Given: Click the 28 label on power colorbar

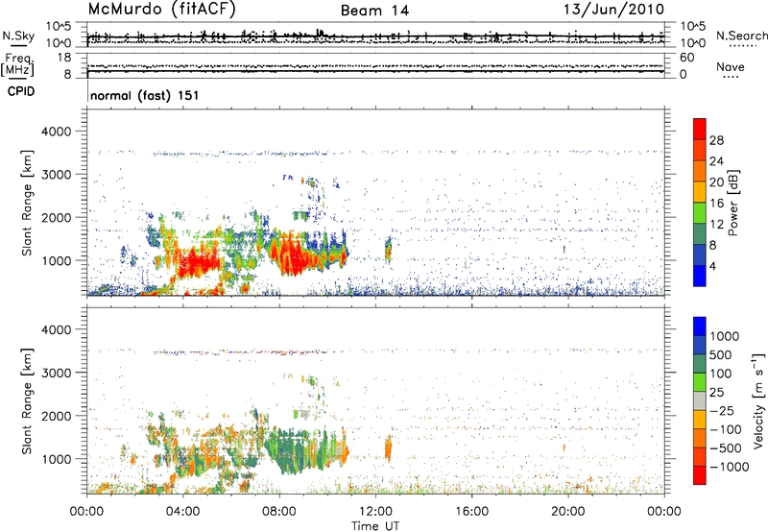Looking at the screenshot, I should (x=716, y=140).
